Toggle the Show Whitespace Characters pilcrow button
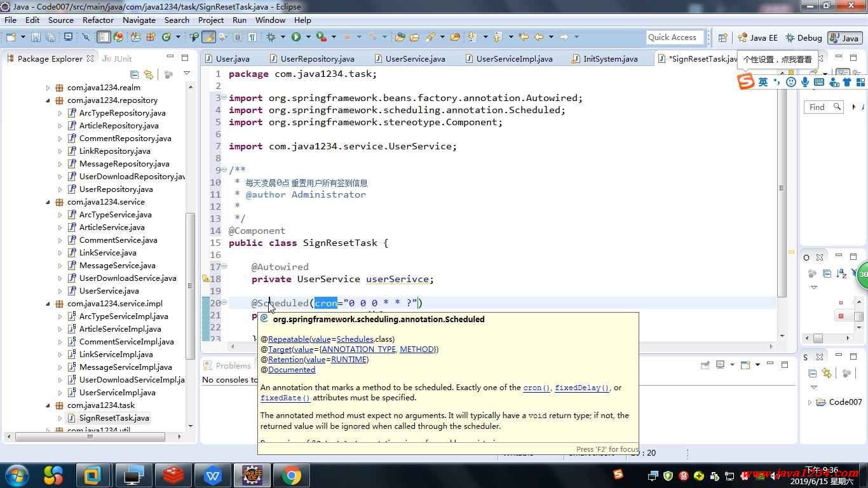The image size is (868, 488). click(252, 37)
